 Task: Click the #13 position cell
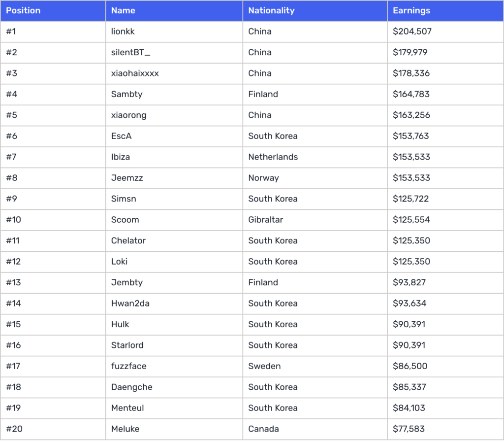click(x=13, y=282)
